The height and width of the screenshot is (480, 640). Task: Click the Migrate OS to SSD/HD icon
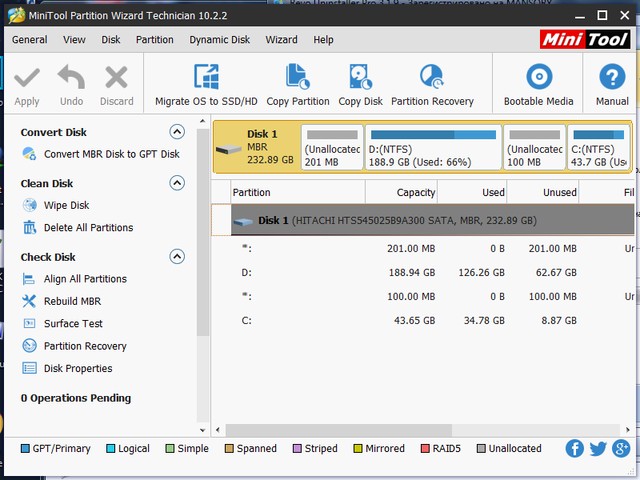pyautogui.click(x=206, y=78)
